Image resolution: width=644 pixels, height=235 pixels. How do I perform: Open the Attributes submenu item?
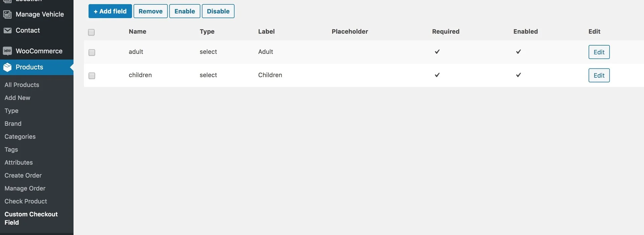[19, 163]
